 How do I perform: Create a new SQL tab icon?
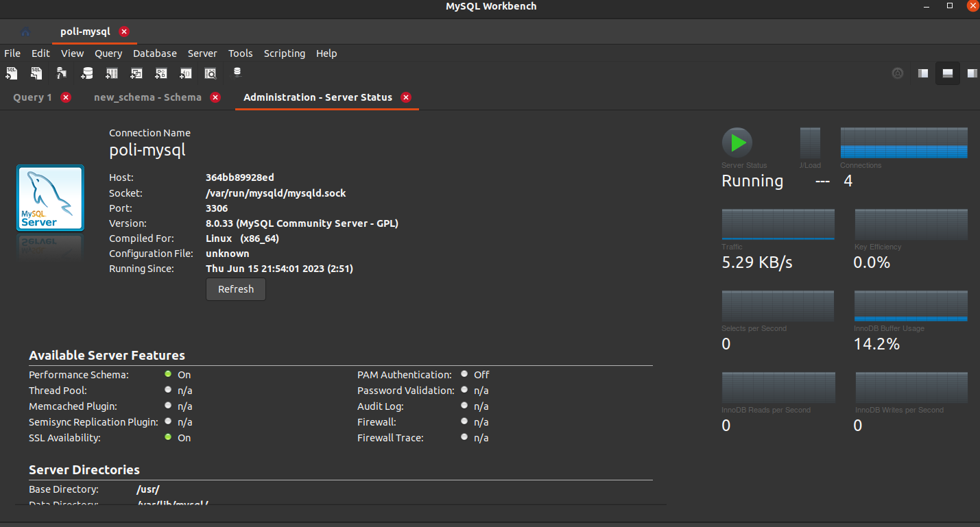coord(12,73)
